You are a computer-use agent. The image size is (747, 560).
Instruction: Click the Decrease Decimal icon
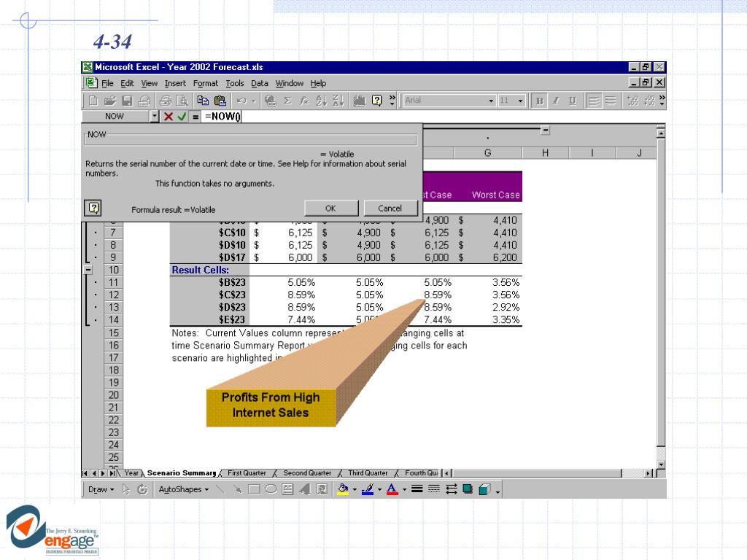point(649,101)
